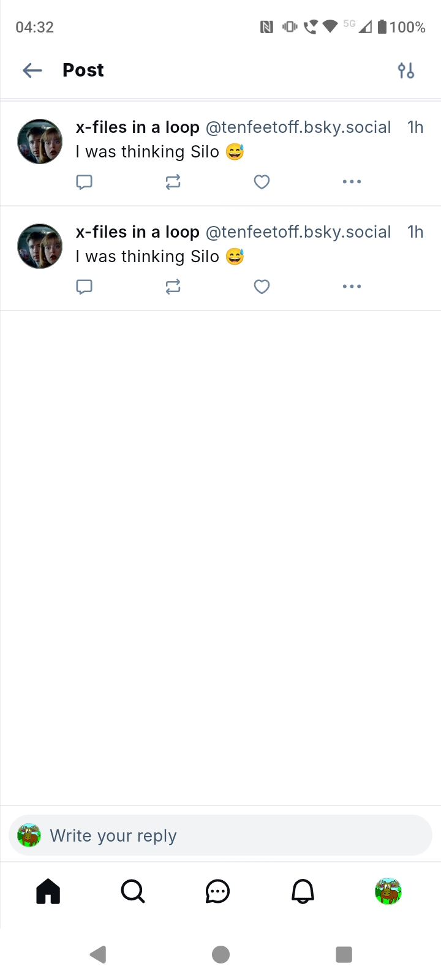Open the Search tab
441x980 pixels.
pos(133,891)
